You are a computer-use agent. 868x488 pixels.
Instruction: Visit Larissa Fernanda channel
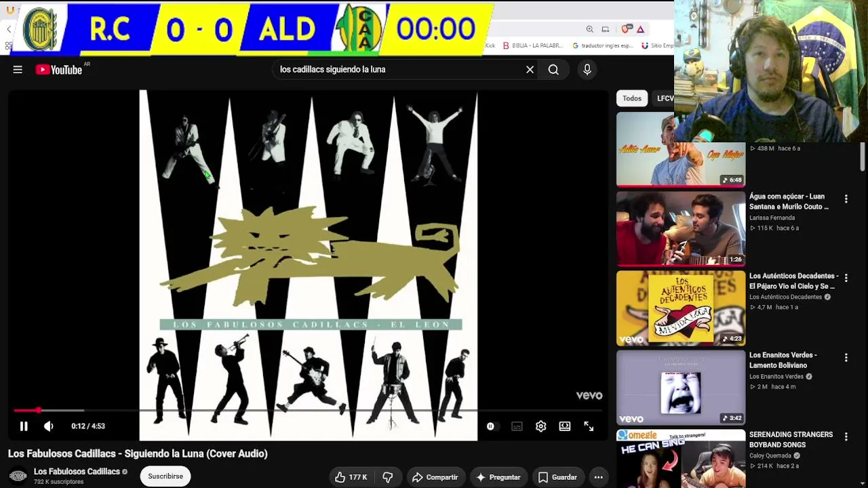(x=772, y=218)
